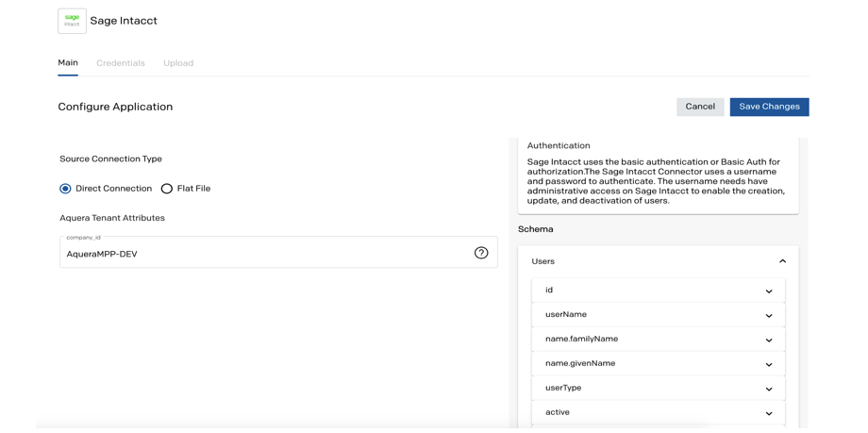Select the Direct Connection radio button
868x433 pixels.
coord(65,189)
